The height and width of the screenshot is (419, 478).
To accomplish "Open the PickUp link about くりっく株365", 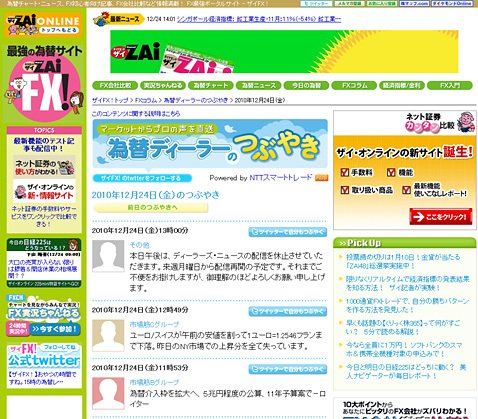I will coord(403,327).
